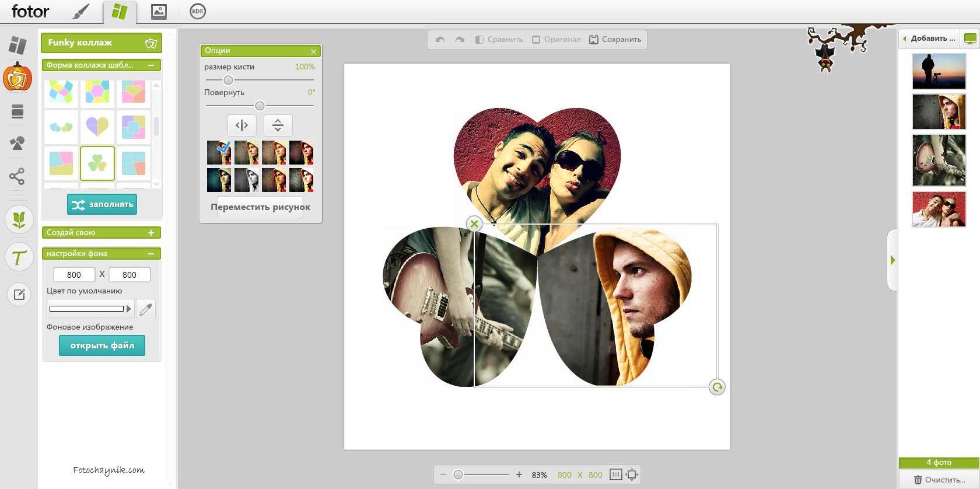Click the rotate handle on selected photo

tap(717, 387)
